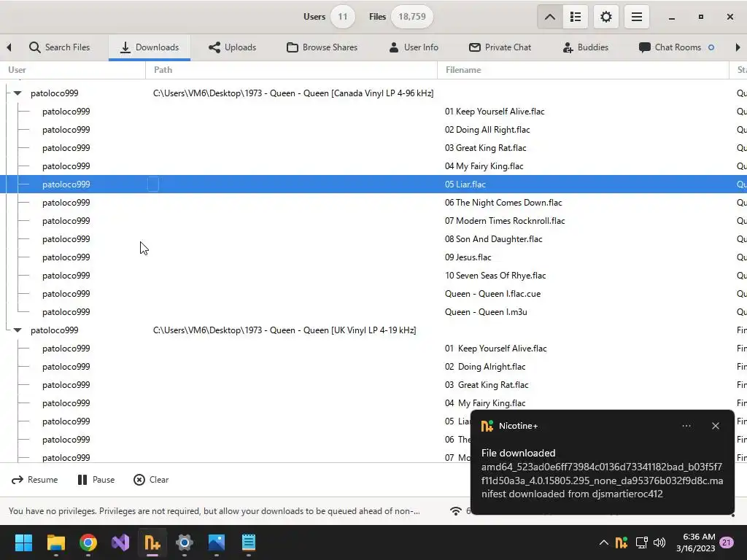Image resolution: width=747 pixels, height=560 pixels.
Task: Open notification center badge 21
Action: [727, 542]
